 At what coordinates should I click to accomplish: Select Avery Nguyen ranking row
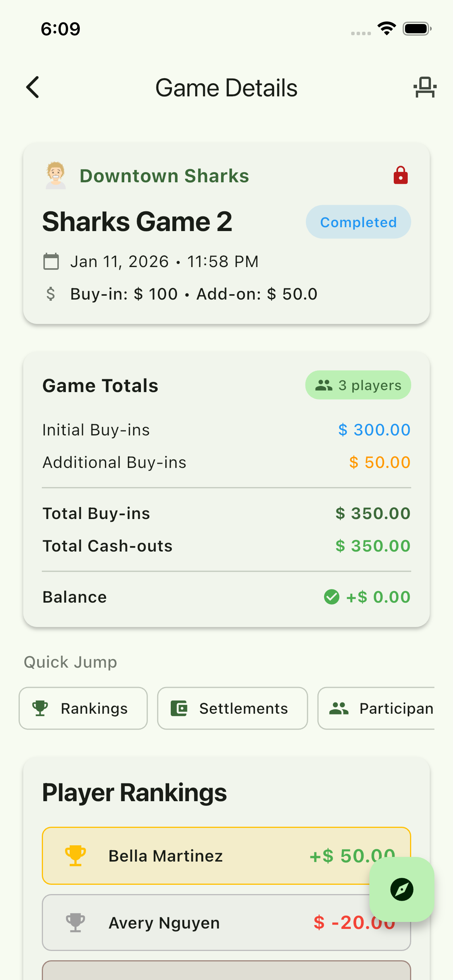(x=194, y=923)
